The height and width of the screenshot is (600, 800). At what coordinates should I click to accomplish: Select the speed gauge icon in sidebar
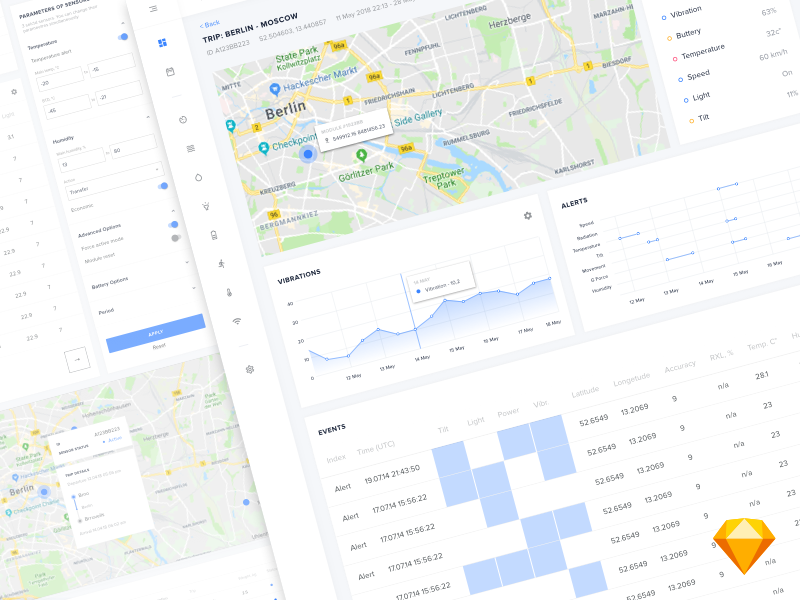click(x=183, y=120)
